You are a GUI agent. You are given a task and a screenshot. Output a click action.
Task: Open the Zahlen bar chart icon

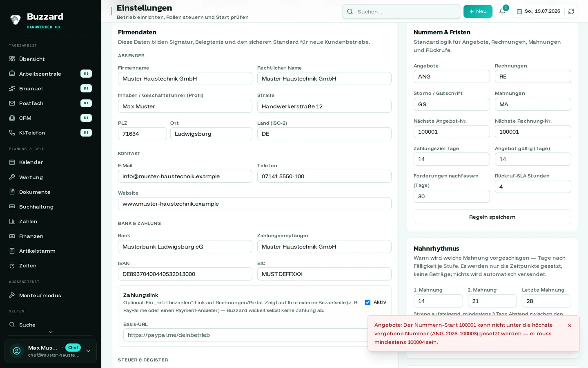pyautogui.click(x=12, y=221)
